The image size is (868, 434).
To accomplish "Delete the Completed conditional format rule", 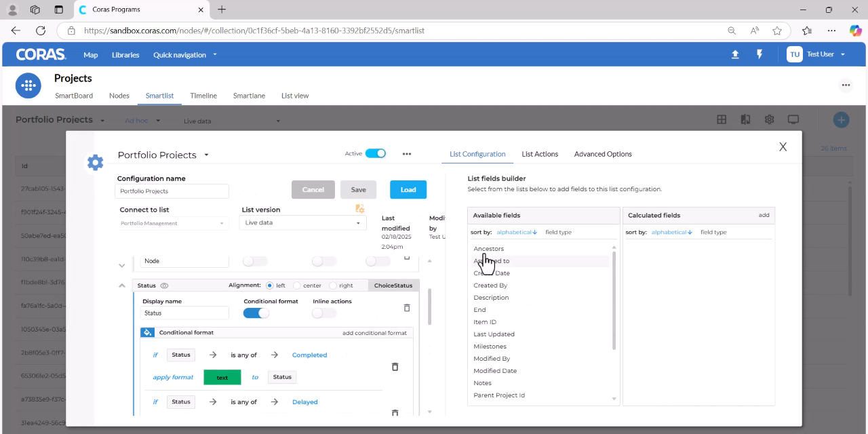I will 395,367.
